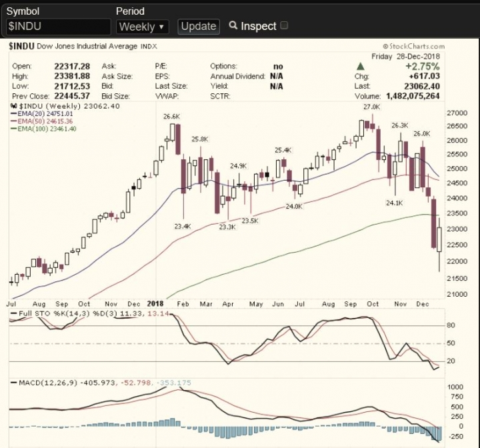480x448 pixels.
Task: Click the Options value no
Action: 278,67
